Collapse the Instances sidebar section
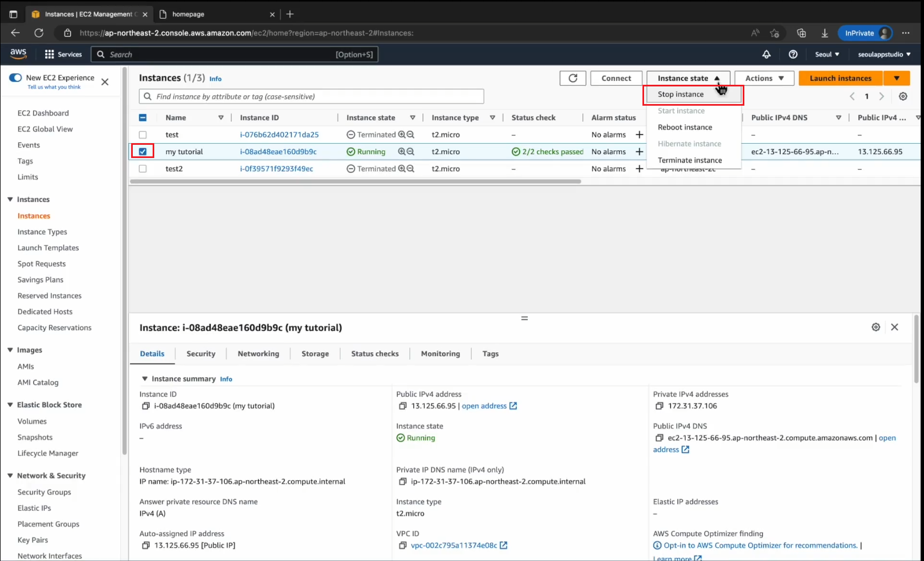Viewport: 924px width, 561px height. (10, 199)
